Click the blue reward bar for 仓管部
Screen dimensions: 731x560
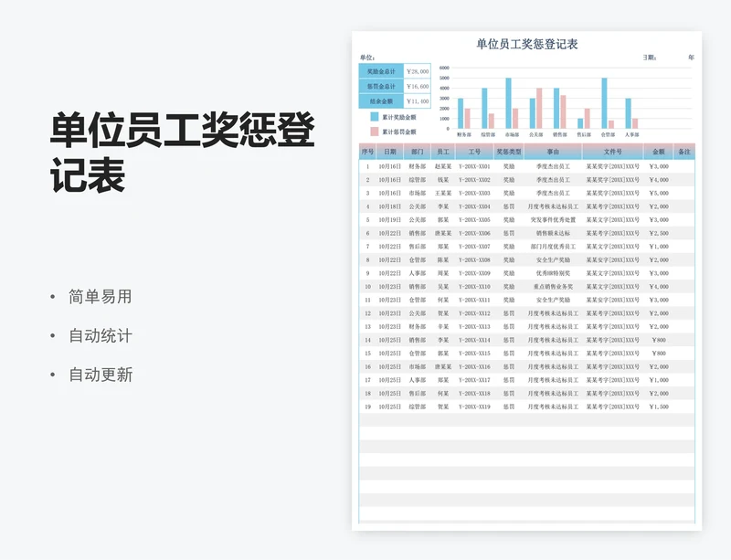point(604,103)
